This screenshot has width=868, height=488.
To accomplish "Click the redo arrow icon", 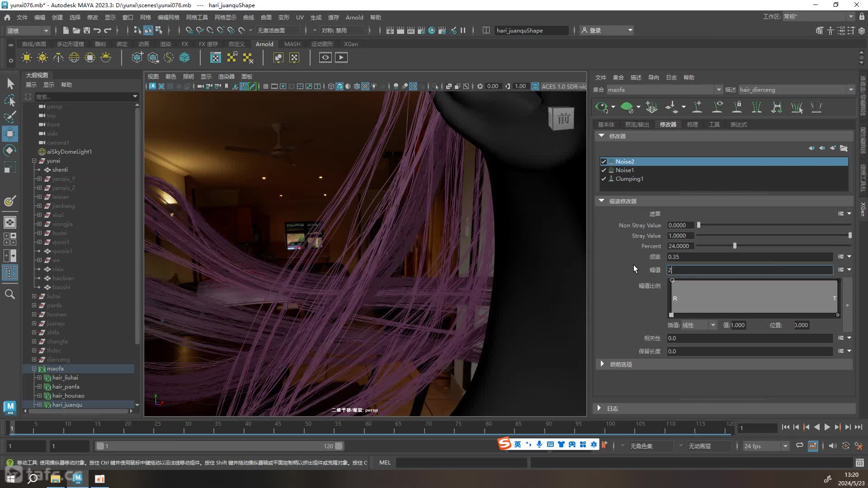I will [108, 30].
